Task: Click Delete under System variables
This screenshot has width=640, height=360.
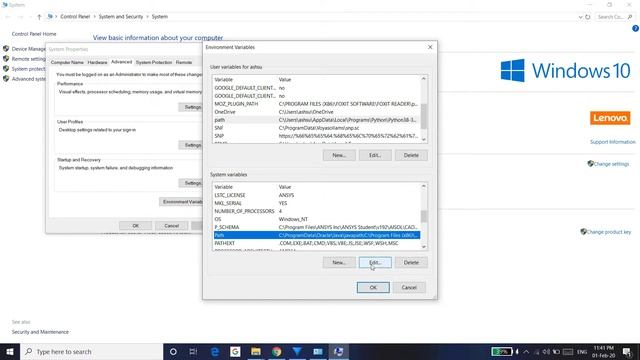Action: tap(411, 262)
